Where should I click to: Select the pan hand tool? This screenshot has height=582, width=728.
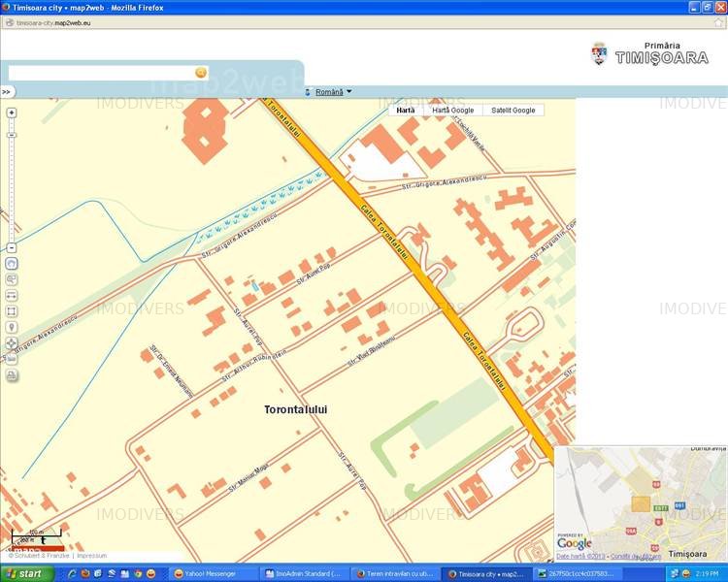pyautogui.click(x=12, y=263)
